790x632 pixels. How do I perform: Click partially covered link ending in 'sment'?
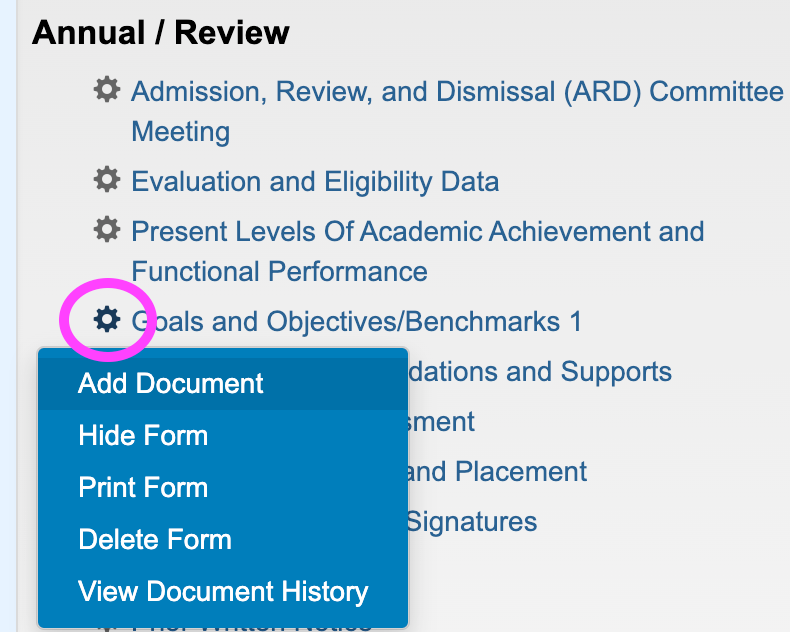441,422
